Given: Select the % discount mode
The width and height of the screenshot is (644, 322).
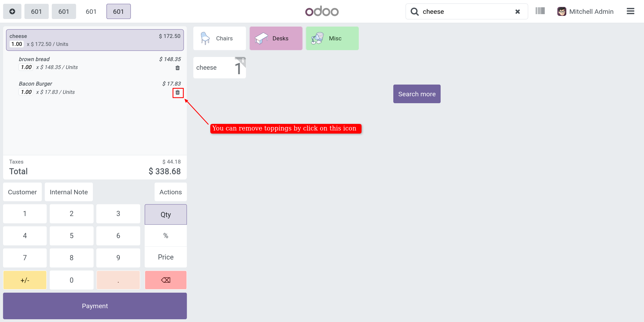Looking at the screenshot, I should [x=165, y=236].
